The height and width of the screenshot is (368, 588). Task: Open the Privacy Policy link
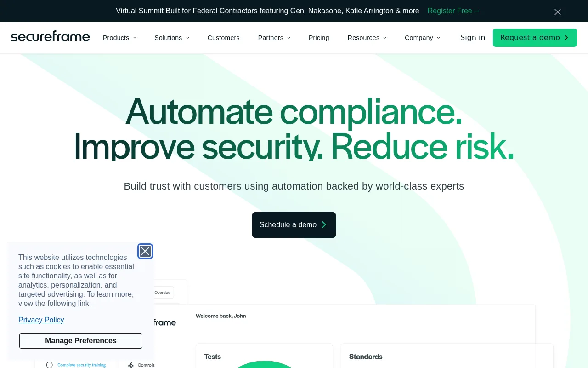pos(41,320)
